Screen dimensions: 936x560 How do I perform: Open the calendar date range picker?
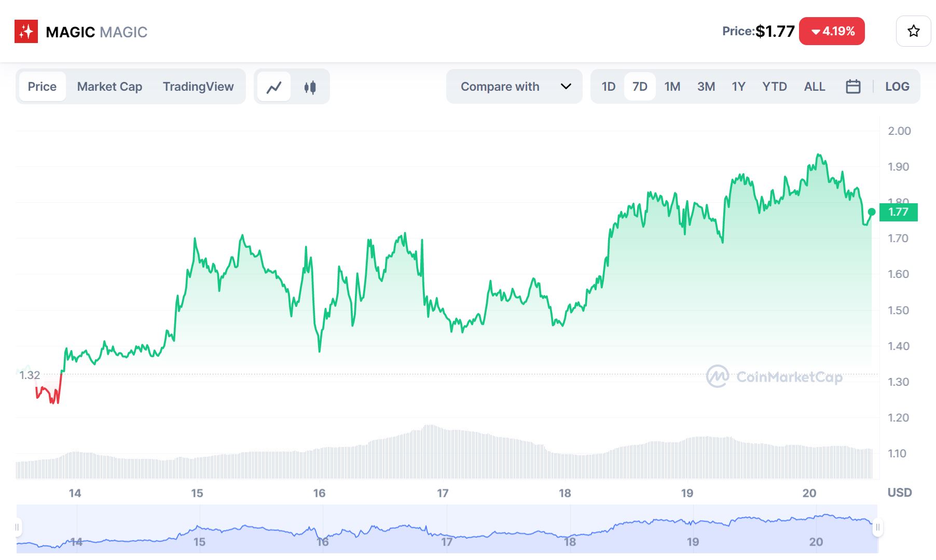[x=853, y=87]
